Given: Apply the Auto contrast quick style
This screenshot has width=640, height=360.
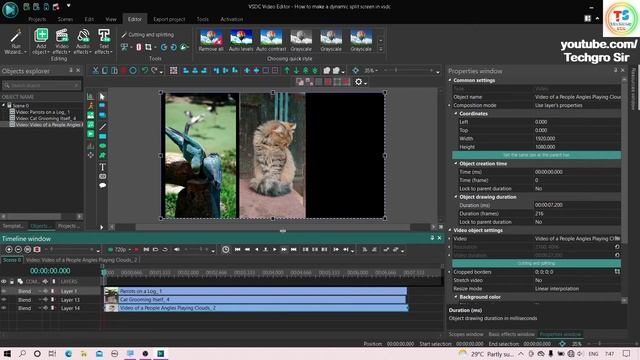Looking at the screenshot, I should 271,40.
